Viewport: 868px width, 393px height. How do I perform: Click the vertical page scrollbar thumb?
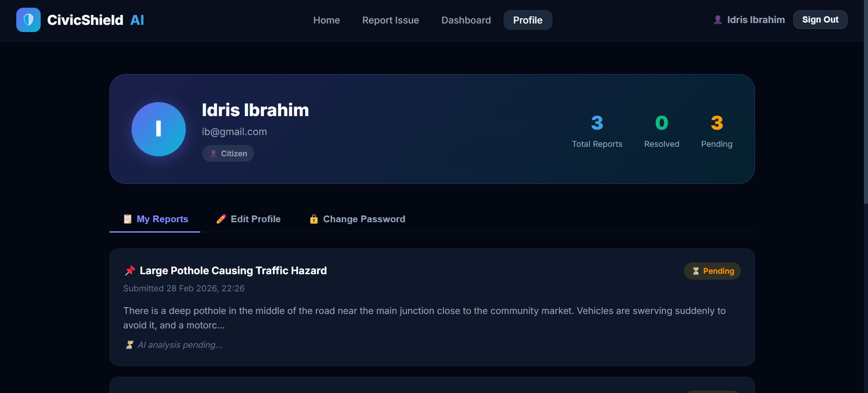[865, 102]
